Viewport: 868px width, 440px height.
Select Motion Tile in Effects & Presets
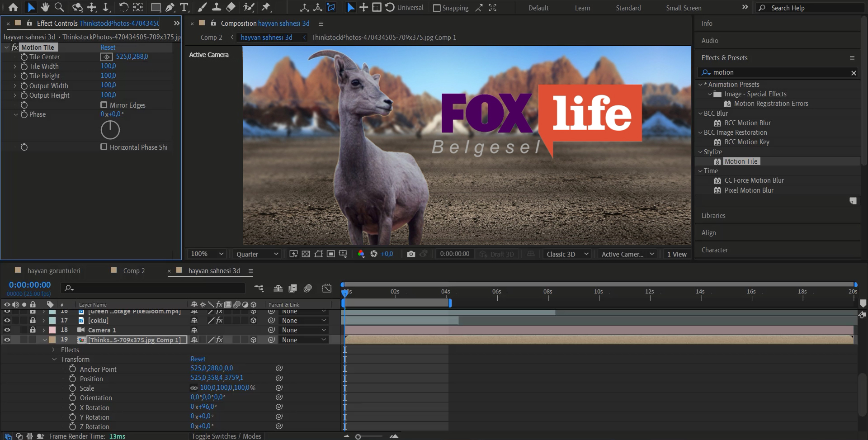pyautogui.click(x=741, y=161)
